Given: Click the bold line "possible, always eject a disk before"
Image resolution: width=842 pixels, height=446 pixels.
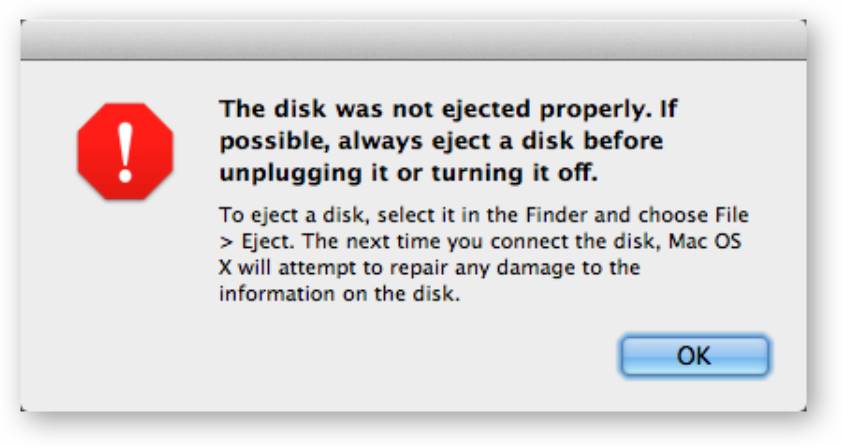Looking at the screenshot, I should [441, 141].
